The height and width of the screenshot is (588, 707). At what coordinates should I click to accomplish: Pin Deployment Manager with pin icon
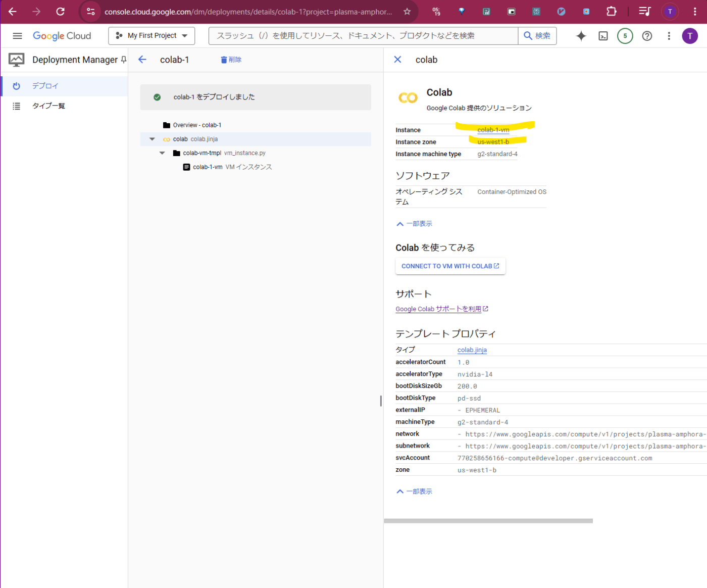click(123, 60)
